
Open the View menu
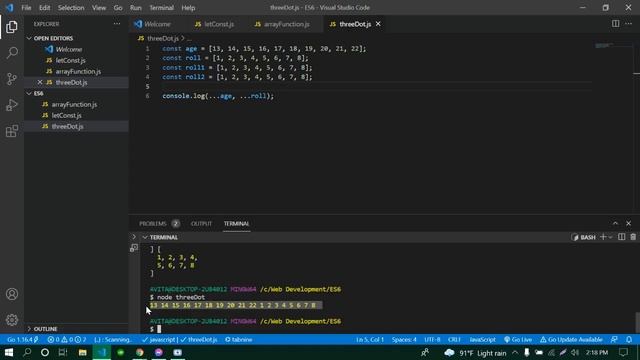click(x=99, y=8)
